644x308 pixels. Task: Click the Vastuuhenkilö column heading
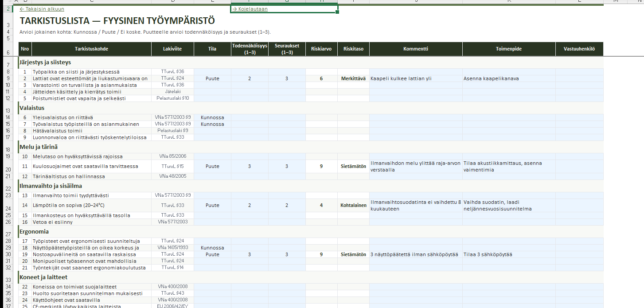point(579,49)
